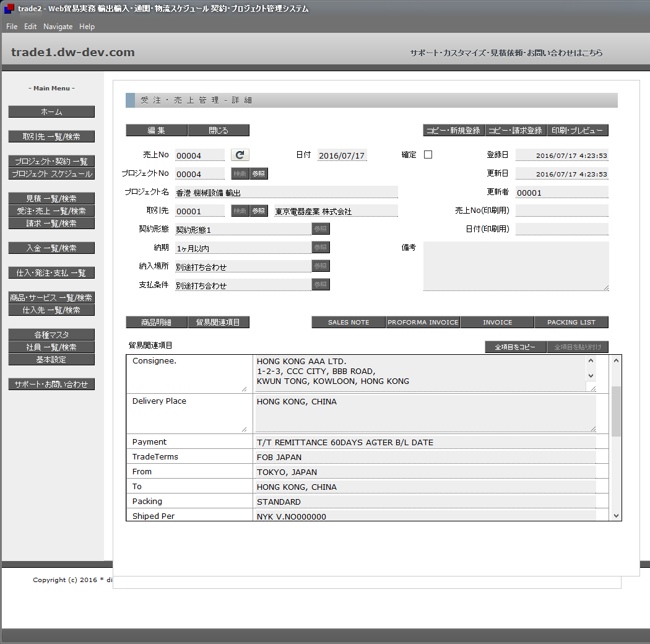Switch to the 貿易関連項目 tab
The height and width of the screenshot is (644, 650).
[218, 322]
